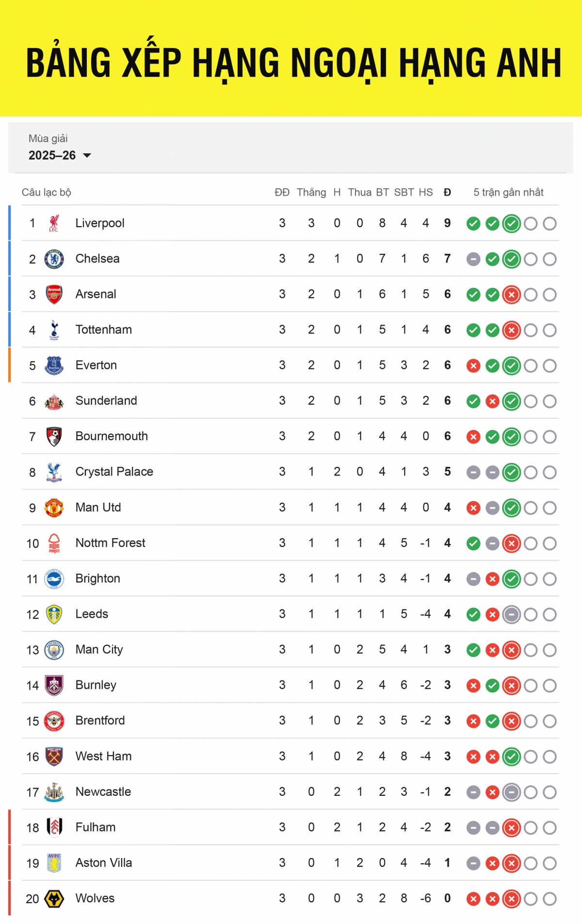Click the Nottm Forest team name
This screenshot has height=924, width=582.
click(110, 543)
